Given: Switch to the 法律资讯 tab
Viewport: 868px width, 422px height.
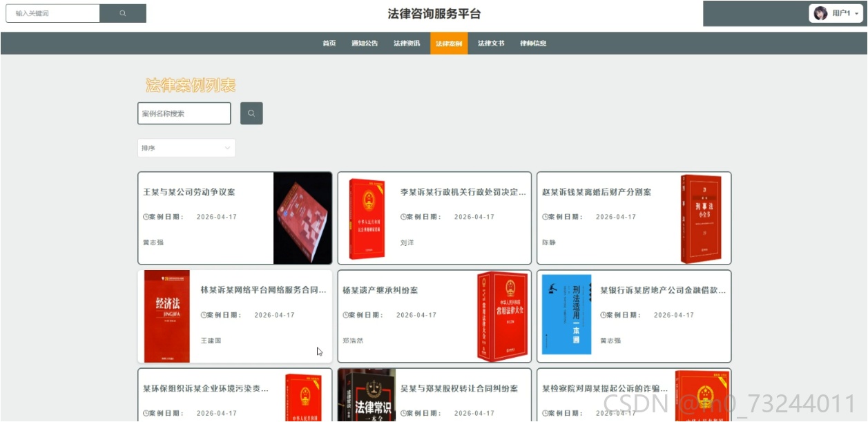Looking at the screenshot, I should click(407, 44).
